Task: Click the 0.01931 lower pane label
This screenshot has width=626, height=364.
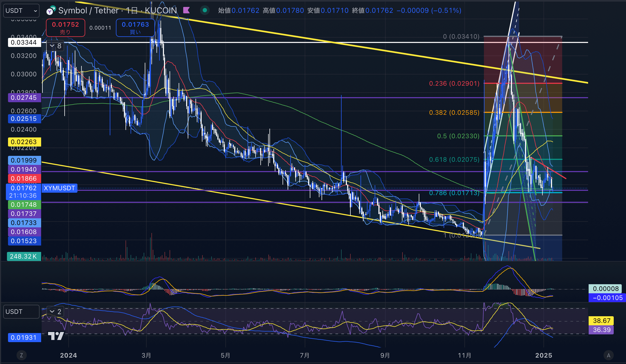Action: pyautogui.click(x=24, y=338)
